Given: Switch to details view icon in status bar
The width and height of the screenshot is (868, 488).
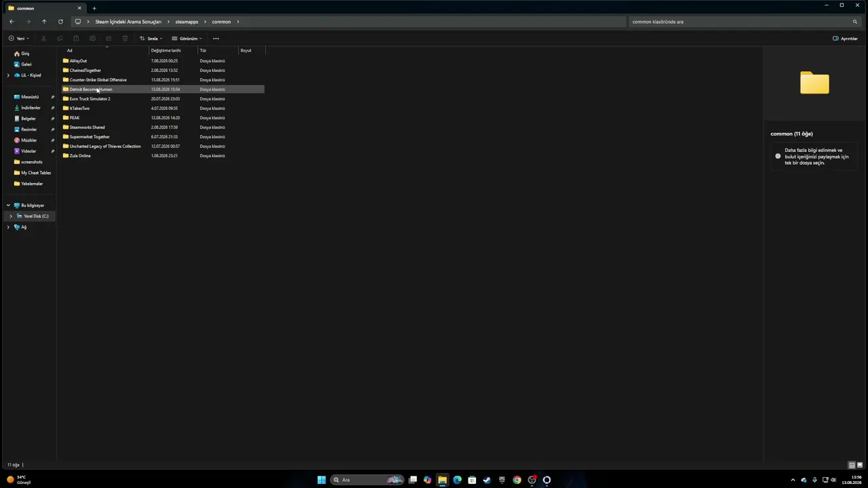Looking at the screenshot, I should tap(852, 465).
